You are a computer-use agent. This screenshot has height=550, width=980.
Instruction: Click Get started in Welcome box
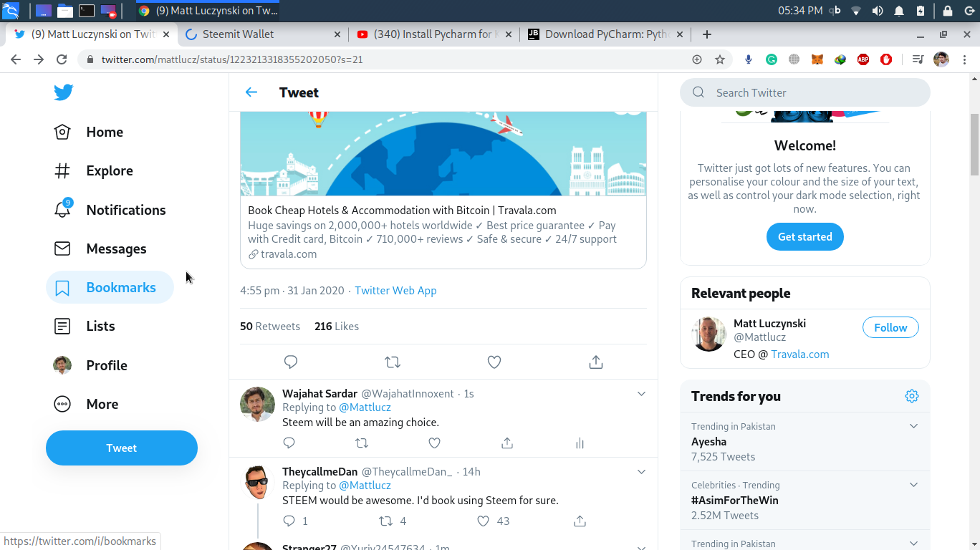805,237
